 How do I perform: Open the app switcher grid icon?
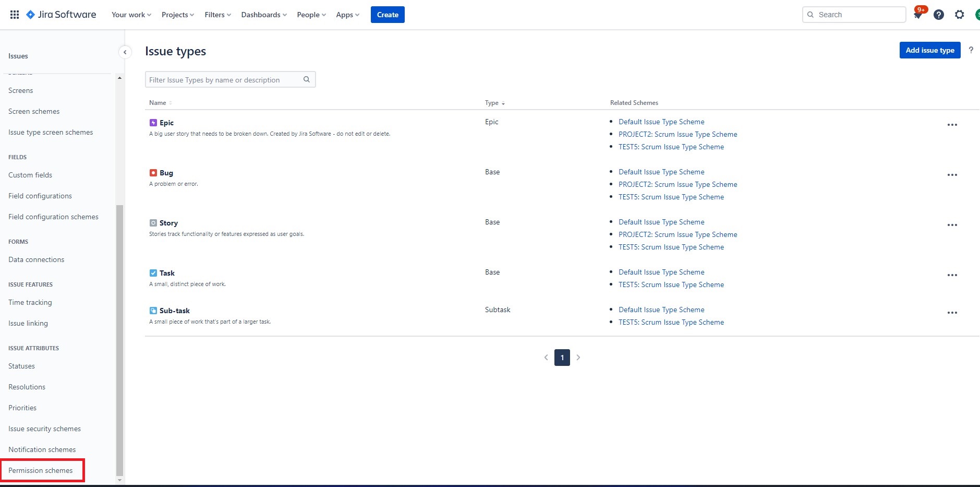(15, 15)
